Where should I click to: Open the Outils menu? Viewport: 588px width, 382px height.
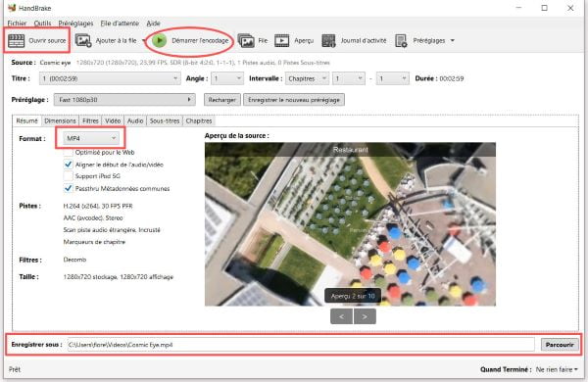tap(42, 24)
